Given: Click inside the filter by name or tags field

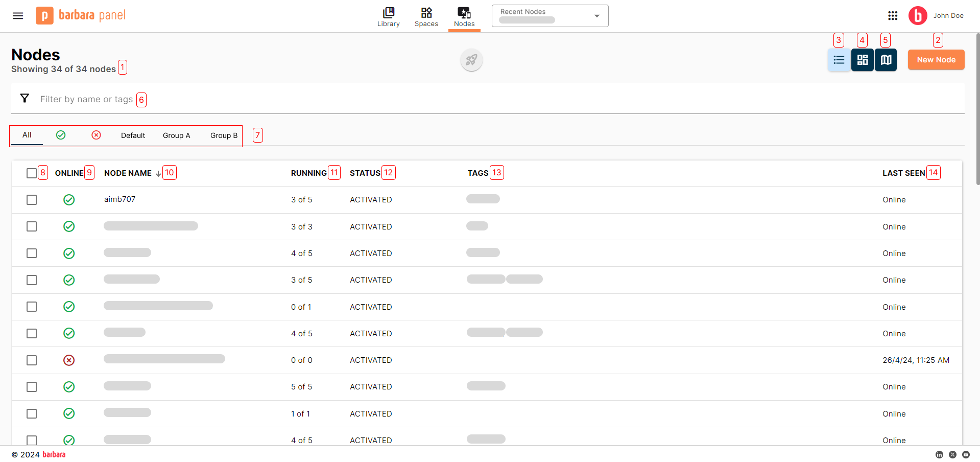Looking at the screenshot, I should tap(87, 99).
